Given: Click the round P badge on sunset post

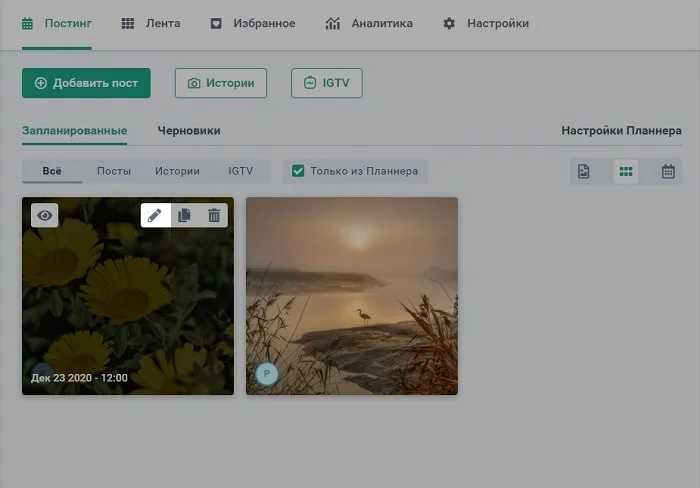Looking at the screenshot, I should coord(266,374).
